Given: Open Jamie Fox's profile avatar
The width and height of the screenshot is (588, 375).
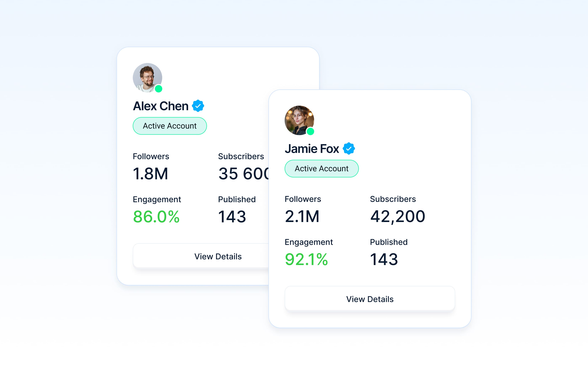Looking at the screenshot, I should [x=298, y=120].
